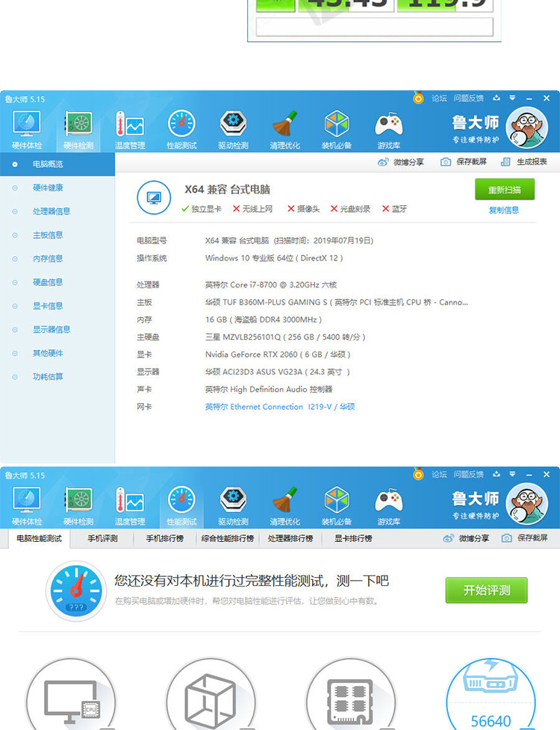Open 驱动检测 in the upper window
Image resolution: width=560 pixels, height=730 pixels.
pyautogui.click(x=234, y=130)
